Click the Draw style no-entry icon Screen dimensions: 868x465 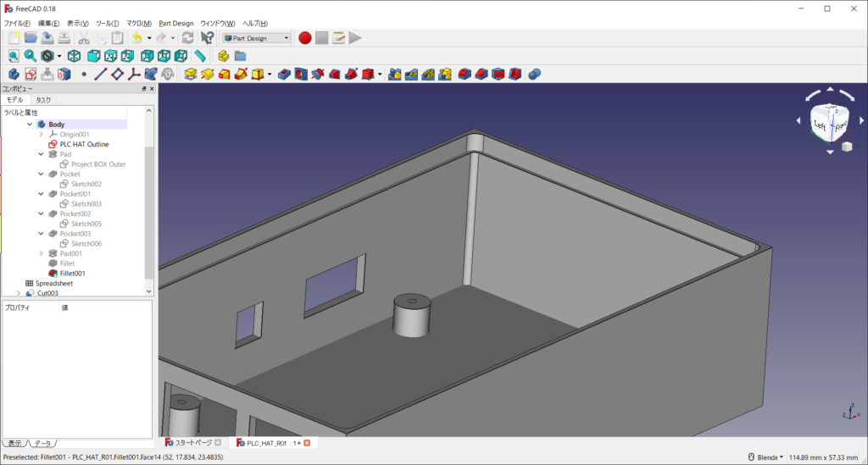(x=48, y=56)
